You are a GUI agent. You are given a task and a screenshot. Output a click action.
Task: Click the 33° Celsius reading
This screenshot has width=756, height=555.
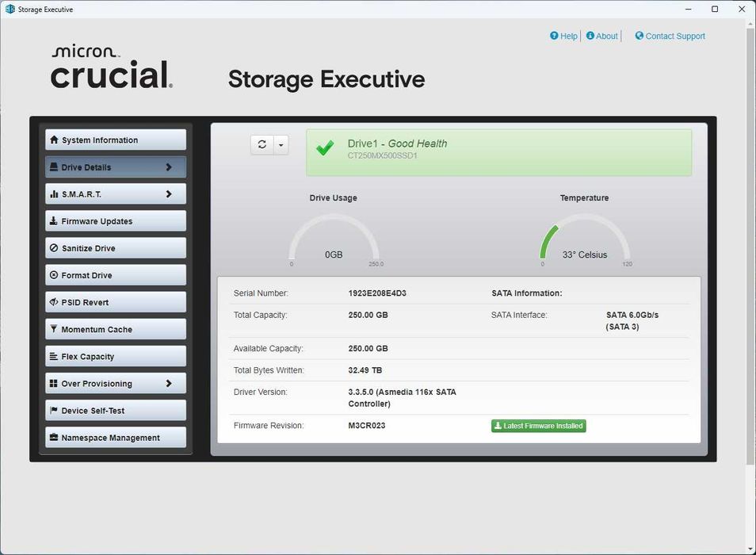coord(584,255)
